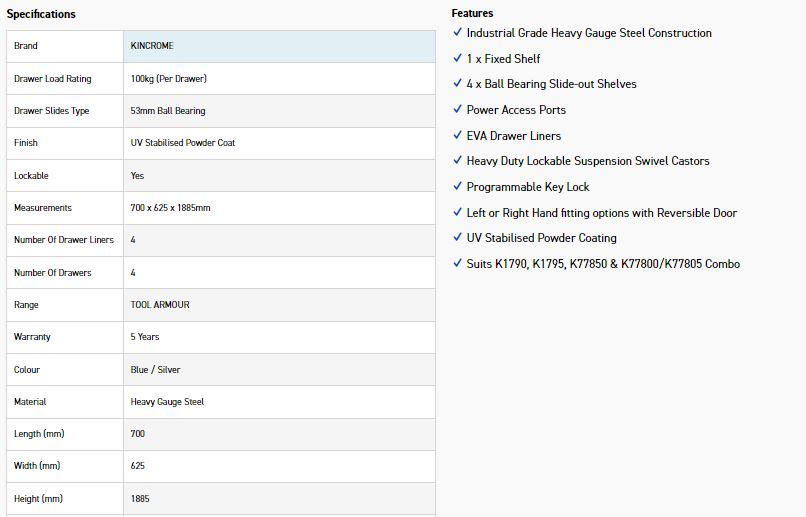The image size is (806, 517).
Task: Click the checkmark next to 1 x Fixed Shelf
Action: pyautogui.click(x=457, y=58)
